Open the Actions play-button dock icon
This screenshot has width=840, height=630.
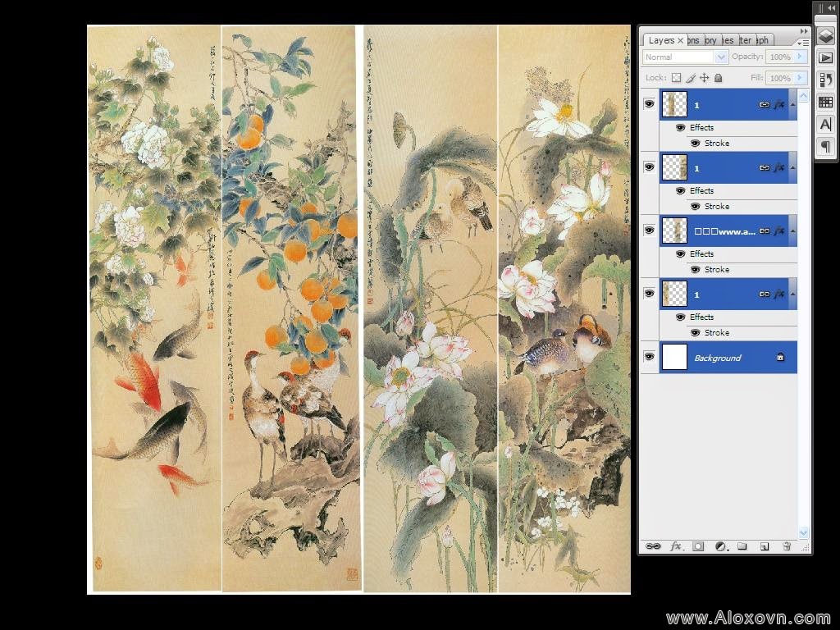coord(825,57)
